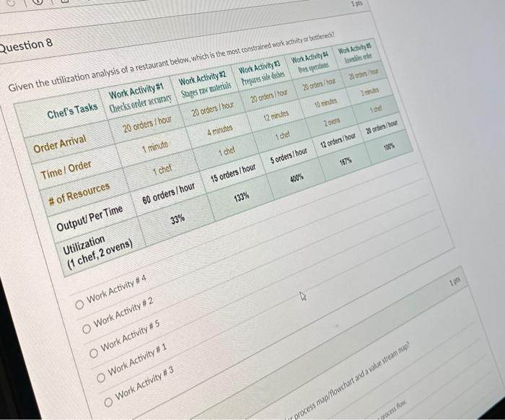Click the info circle icon at top

pyautogui.click(x=38, y=1)
